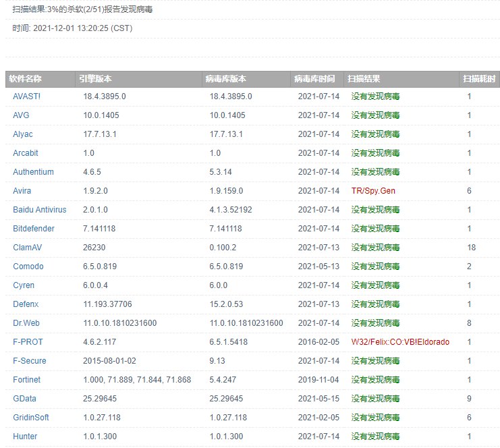Open the Comodo link
Screen dimensions: 500x448
click(x=28, y=267)
